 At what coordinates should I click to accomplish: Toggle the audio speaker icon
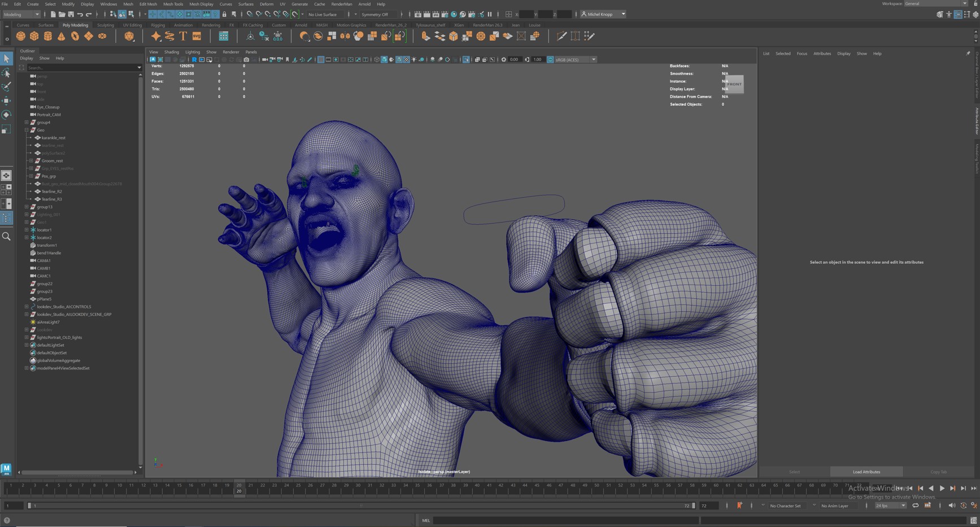click(x=951, y=506)
